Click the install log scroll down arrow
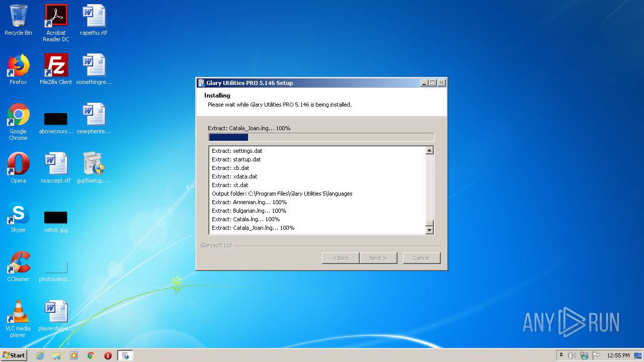644x362 pixels. tap(430, 230)
